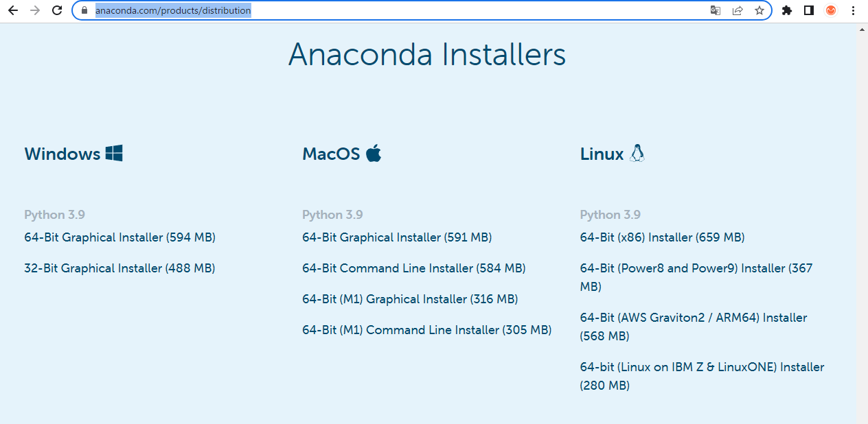Download Linux 64-Bit (x86) Installer
The height and width of the screenshot is (424, 868).
tap(663, 237)
